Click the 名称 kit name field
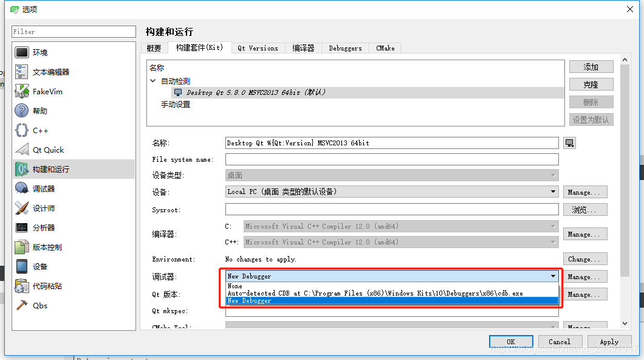 point(392,143)
